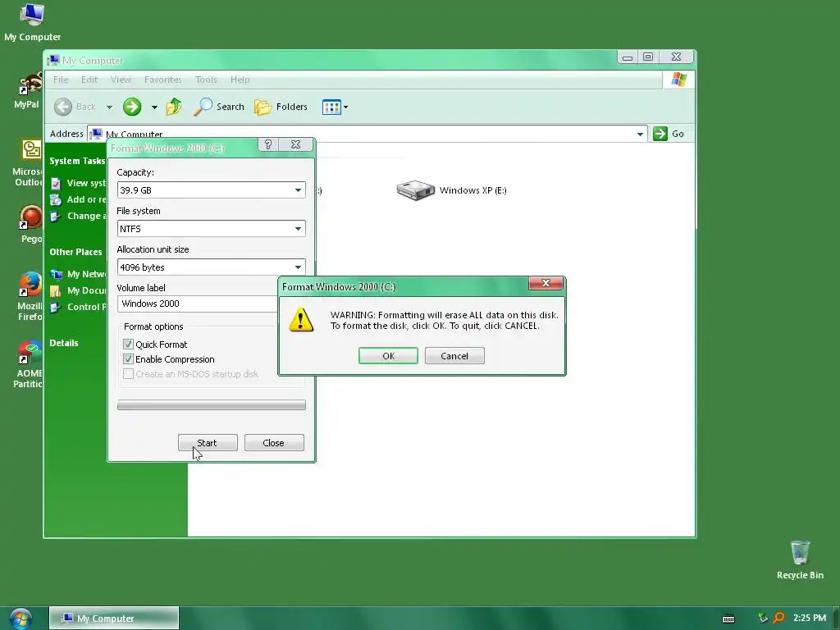Open the View menu

coord(121,80)
